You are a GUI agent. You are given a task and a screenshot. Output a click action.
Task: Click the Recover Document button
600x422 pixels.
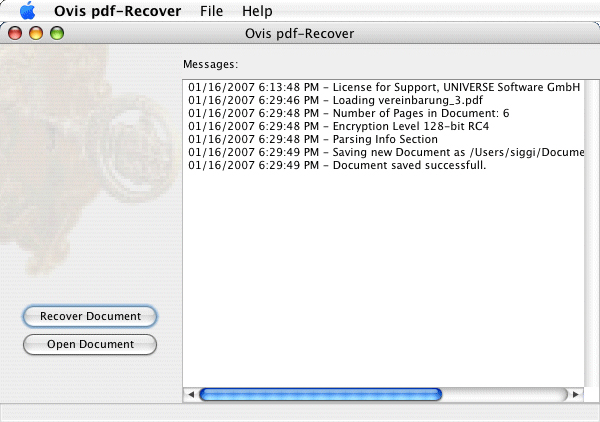point(90,316)
